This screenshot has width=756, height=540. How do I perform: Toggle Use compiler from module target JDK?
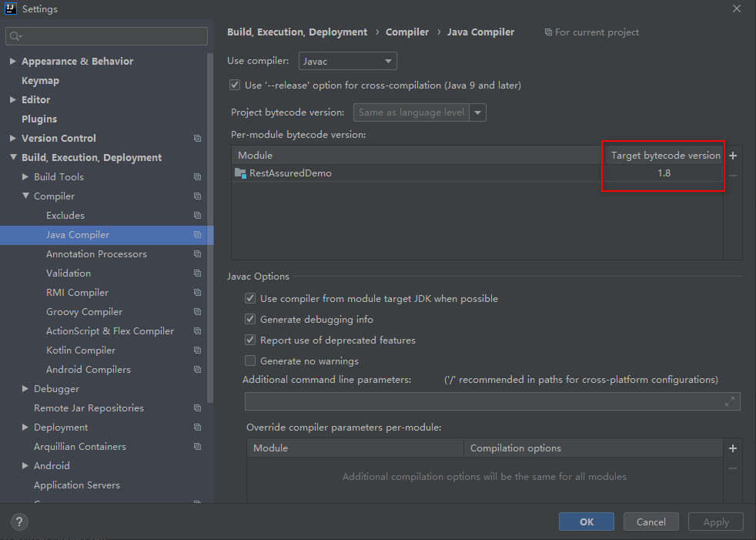pos(250,298)
